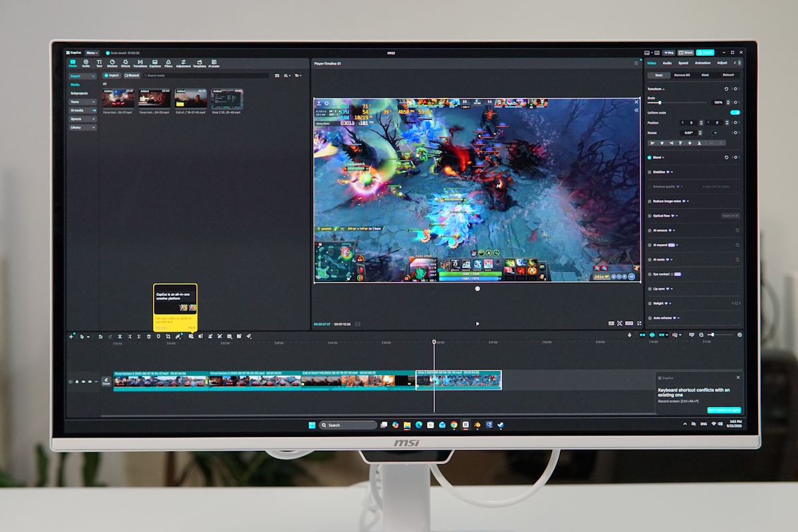
Task: Open the AI avatar panel icon
Action: pyautogui.click(x=215, y=62)
